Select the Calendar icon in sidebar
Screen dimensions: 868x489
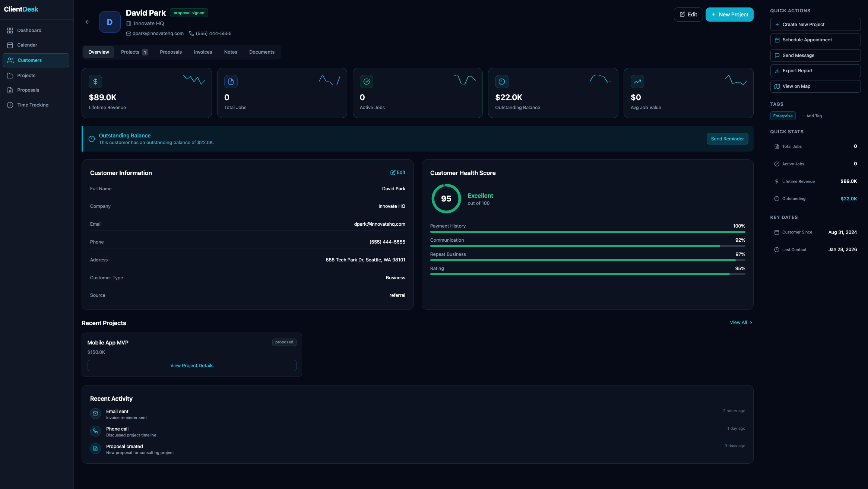(x=10, y=45)
